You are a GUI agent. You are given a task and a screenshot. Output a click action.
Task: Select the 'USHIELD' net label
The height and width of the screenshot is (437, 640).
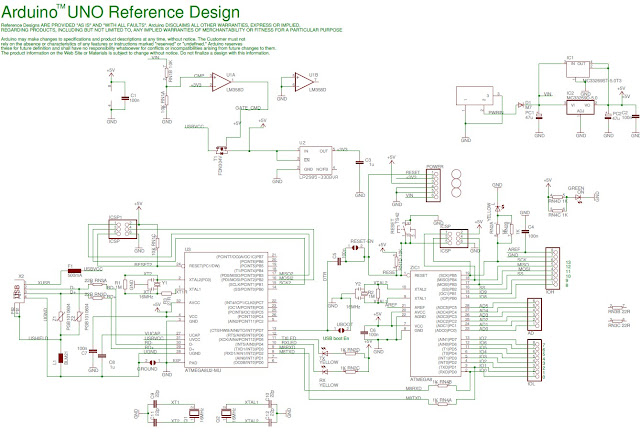[x=39, y=339]
